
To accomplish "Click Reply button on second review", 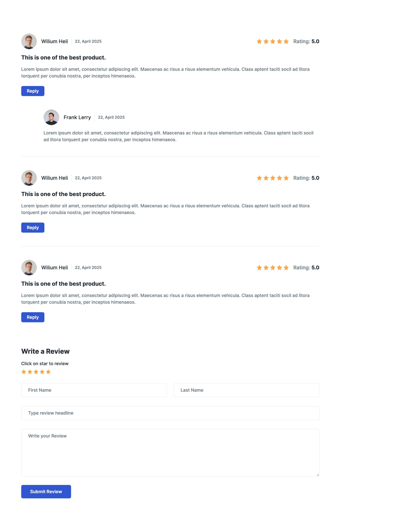I will click(32, 228).
